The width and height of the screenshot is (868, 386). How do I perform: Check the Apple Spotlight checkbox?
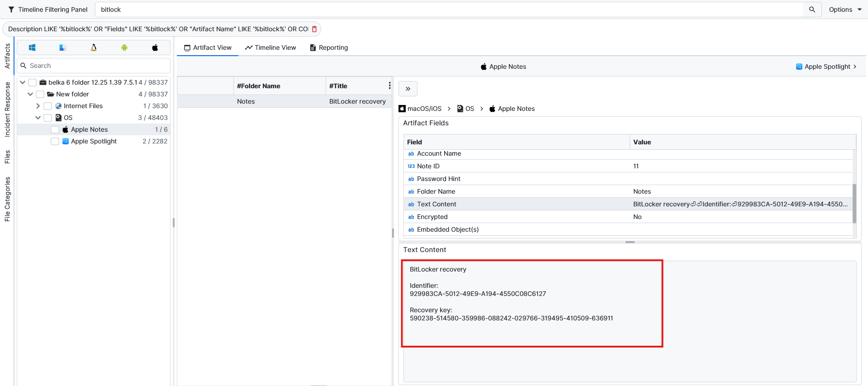click(55, 141)
